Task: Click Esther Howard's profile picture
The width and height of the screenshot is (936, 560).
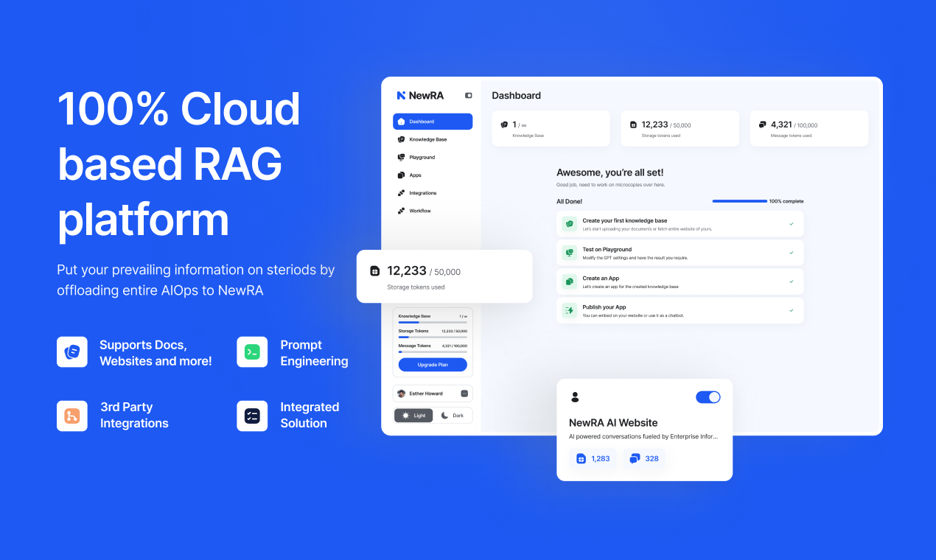Action: tap(403, 393)
